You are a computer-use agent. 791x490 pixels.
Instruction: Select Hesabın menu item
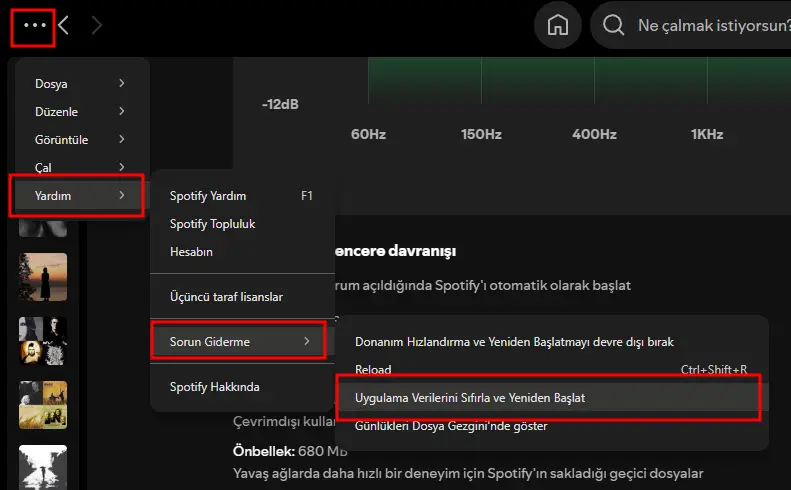pyautogui.click(x=242, y=252)
